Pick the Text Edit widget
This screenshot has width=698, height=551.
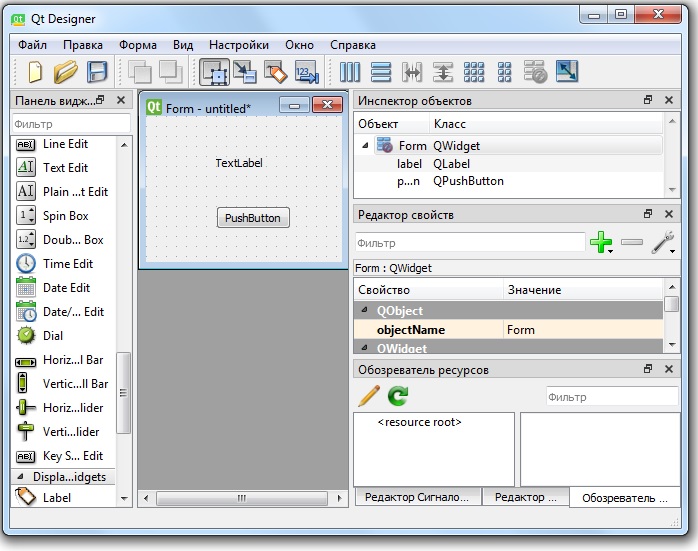point(65,168)
